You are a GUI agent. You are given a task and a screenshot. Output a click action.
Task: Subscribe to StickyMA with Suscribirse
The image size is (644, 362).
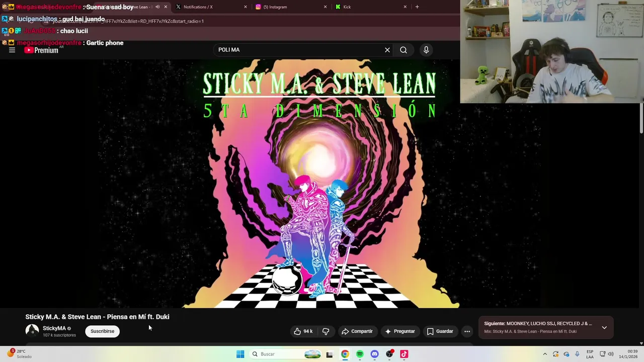[x=102, y=331]
